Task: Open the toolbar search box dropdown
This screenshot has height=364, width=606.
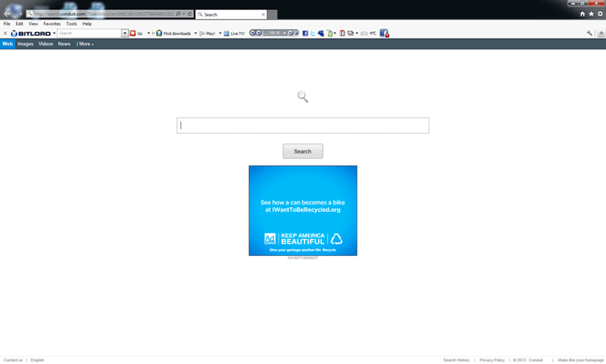Action: pyautogui.click(x=125, y=33)
